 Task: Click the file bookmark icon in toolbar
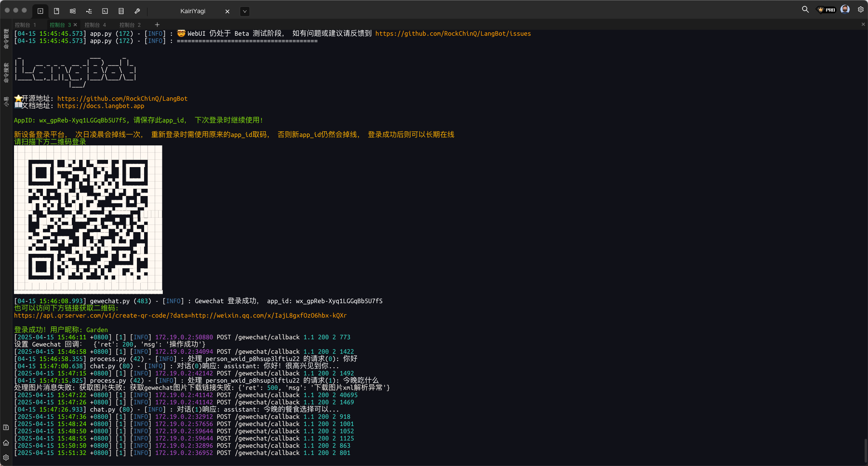[57, 11]
